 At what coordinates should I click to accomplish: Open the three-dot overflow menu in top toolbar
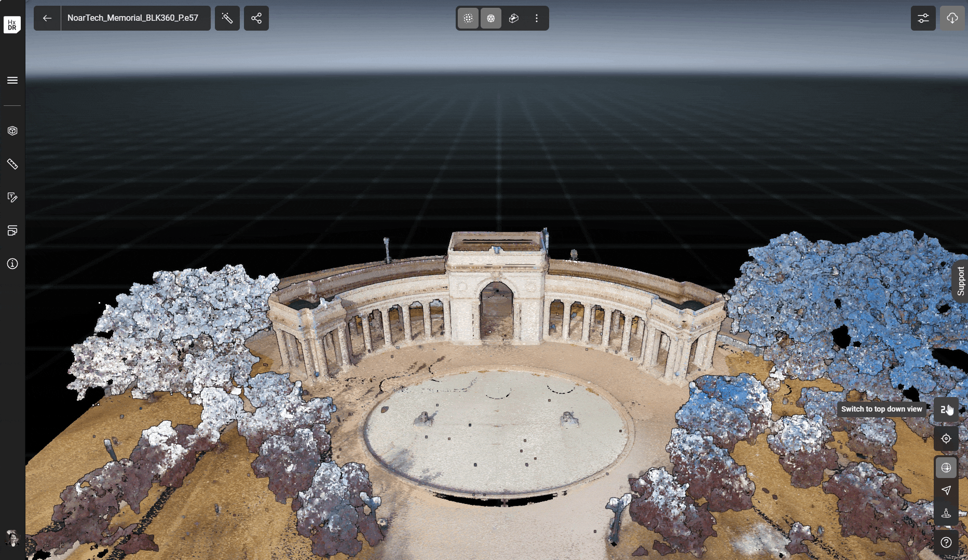(x=537, y=18)
